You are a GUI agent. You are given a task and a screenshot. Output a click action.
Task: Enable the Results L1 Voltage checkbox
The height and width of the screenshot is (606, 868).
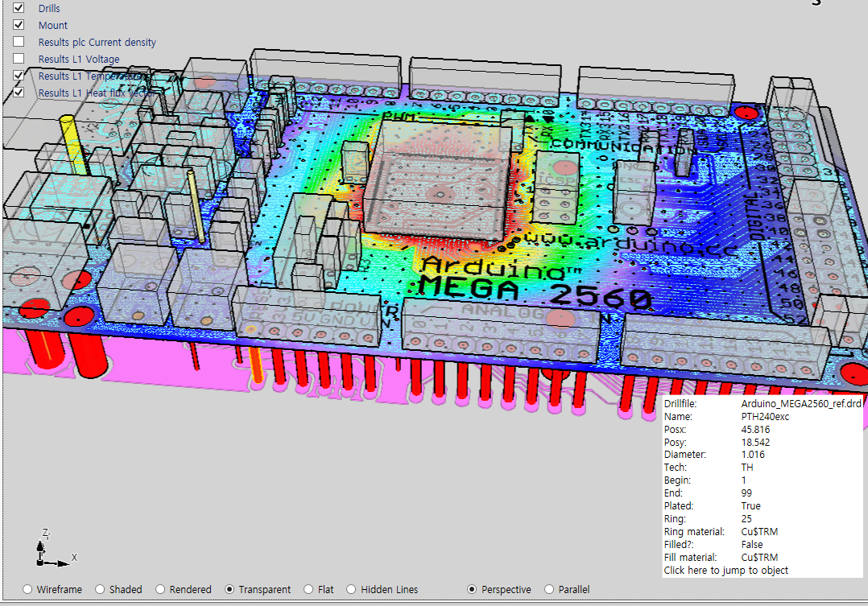[x=19, y=59]
